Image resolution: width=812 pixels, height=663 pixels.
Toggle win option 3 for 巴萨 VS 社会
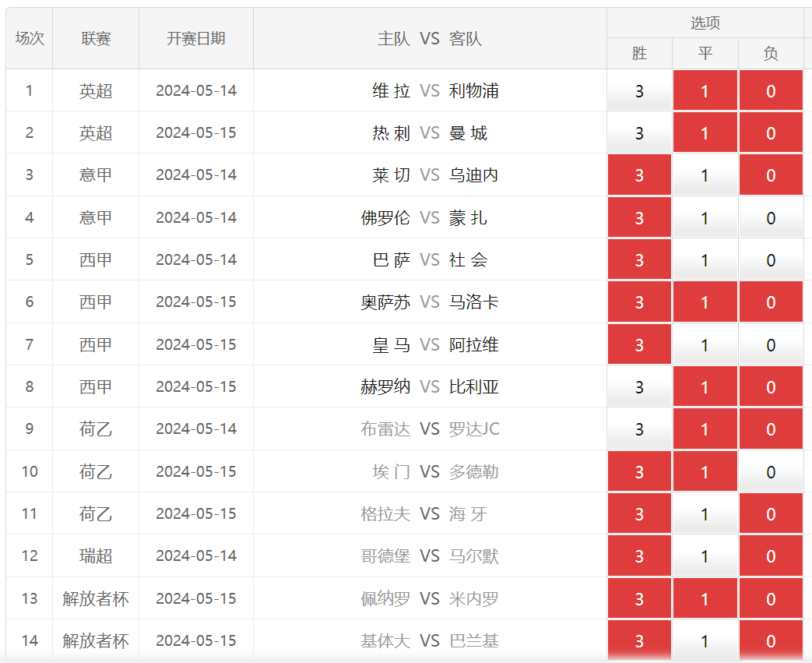point(639,259)
